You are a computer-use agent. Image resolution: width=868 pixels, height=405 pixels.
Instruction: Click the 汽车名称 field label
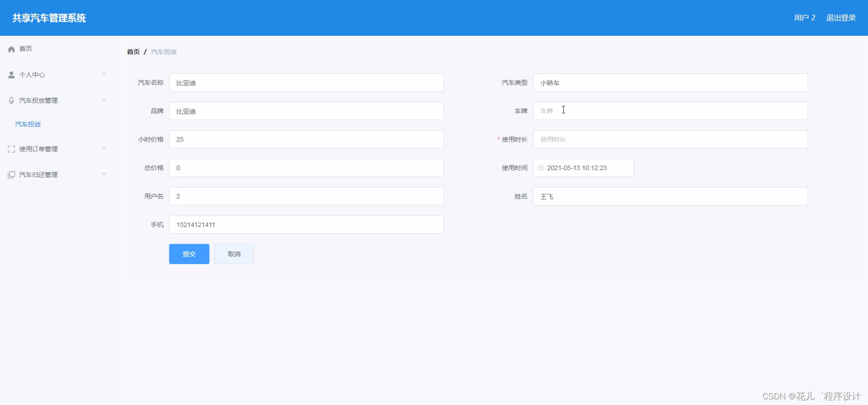tap(151, 83)
